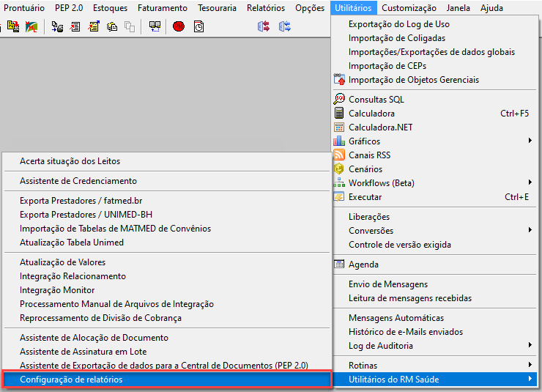Expand the Rotinas submenu arrow
Image resolution: width=542 pixels, height=392 pixels.
530,365
